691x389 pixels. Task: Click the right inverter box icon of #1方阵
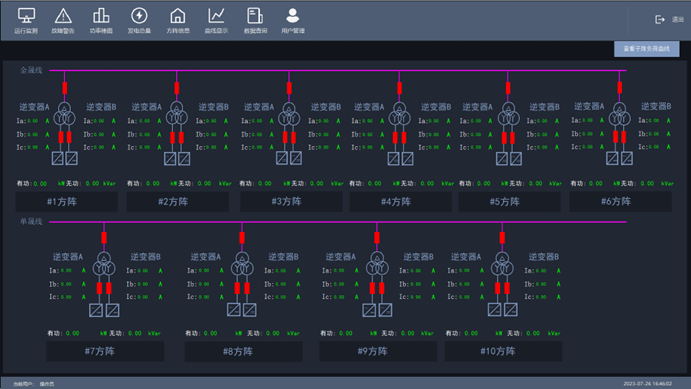(x=72, y=158)
